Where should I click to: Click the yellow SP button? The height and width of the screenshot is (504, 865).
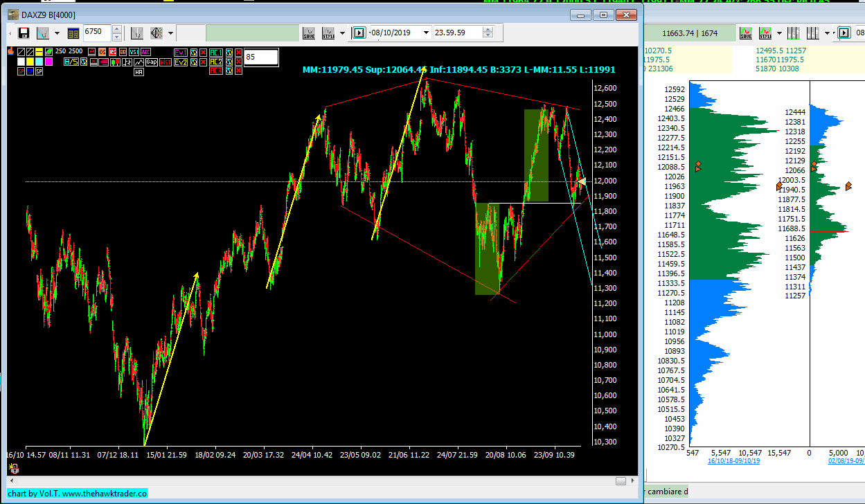pos(39,71)
